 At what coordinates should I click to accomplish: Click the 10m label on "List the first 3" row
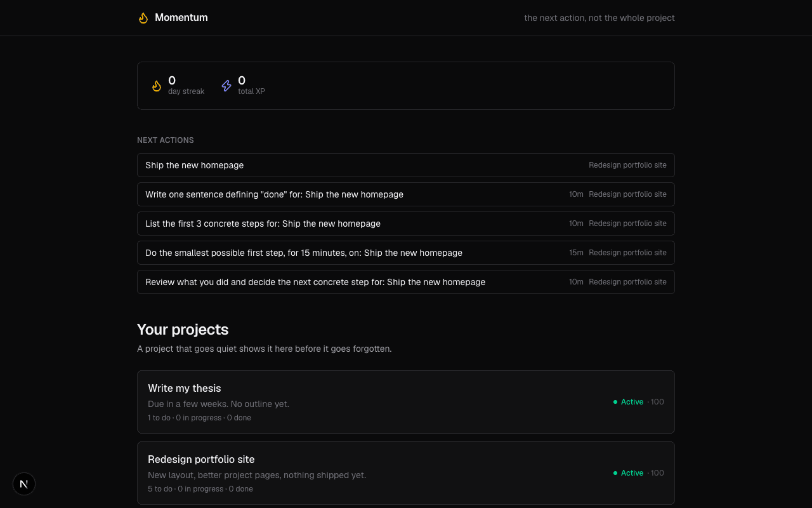click(x=576, y=224)
